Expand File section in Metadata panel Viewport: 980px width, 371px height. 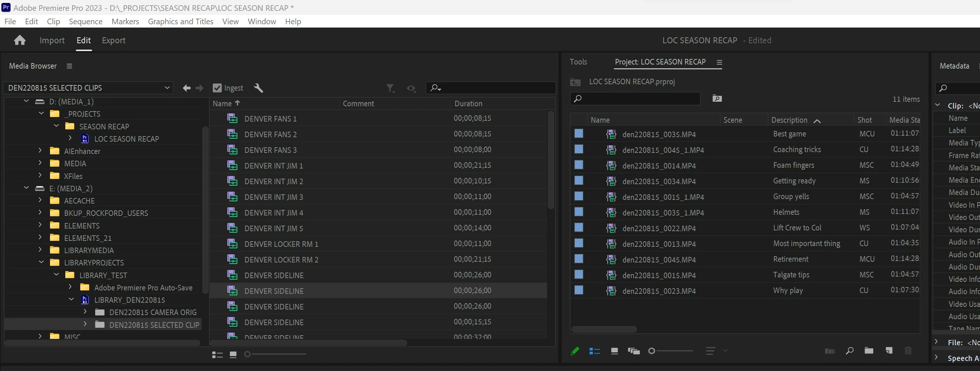pos(936,342)
